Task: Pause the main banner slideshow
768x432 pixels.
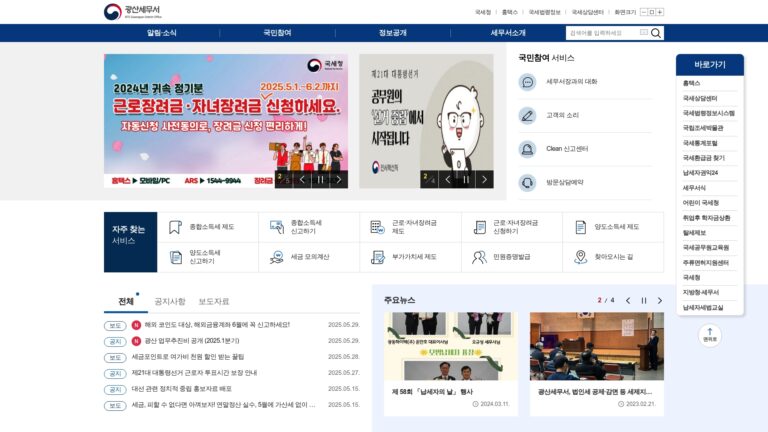Action: 320,180
